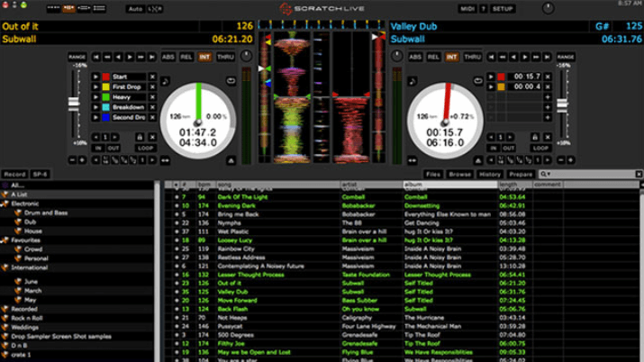Lock the loop on right deck
This screenshot has width=644, height=362.
click(535, 137)
